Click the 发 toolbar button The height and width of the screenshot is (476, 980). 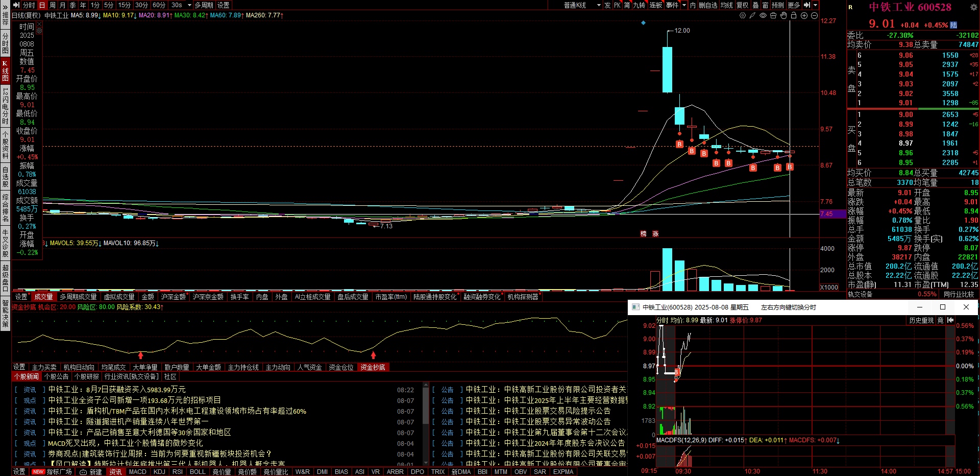pyautogui.click(x=607, y=5)
